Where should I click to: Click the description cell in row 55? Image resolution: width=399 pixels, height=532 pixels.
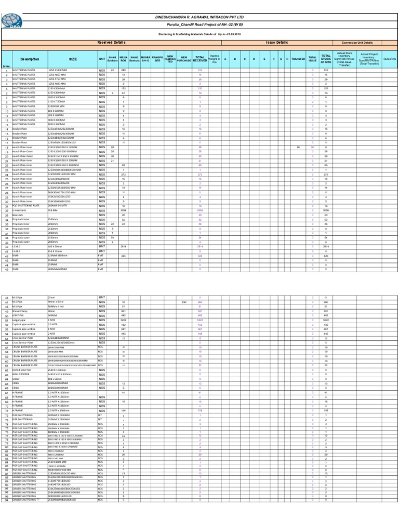coord(30,338)
